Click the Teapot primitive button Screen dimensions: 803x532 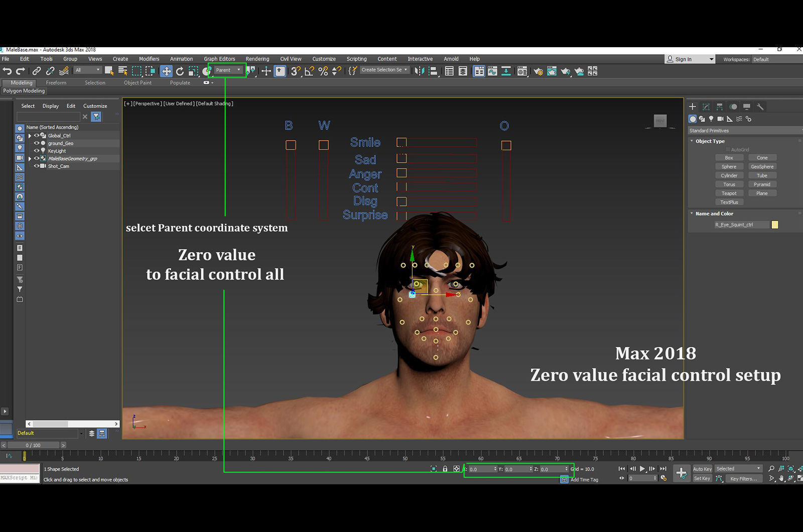click(x=729, y=193)
